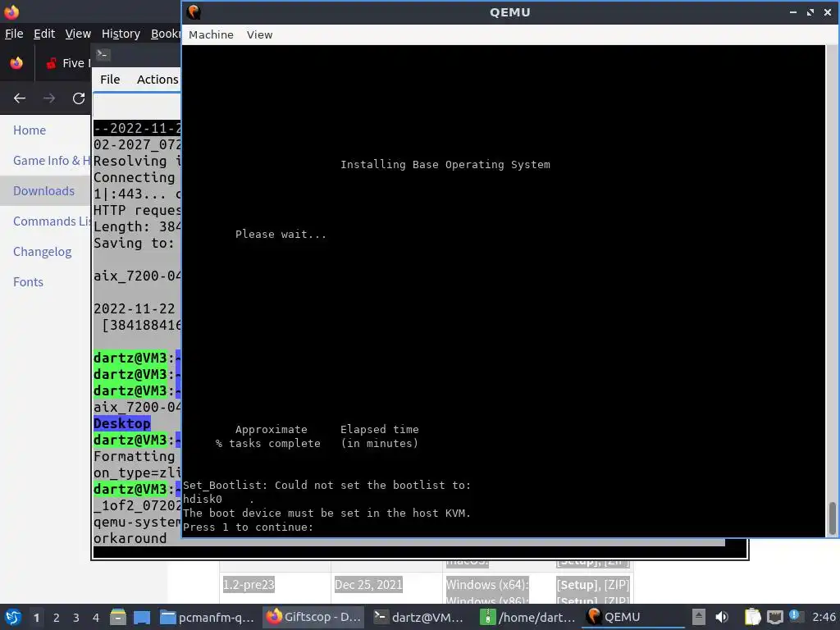The width and height of the screenshot is (840, 630).
Task: Open the Fonts link in the sidebar
Action: [28, 282]
